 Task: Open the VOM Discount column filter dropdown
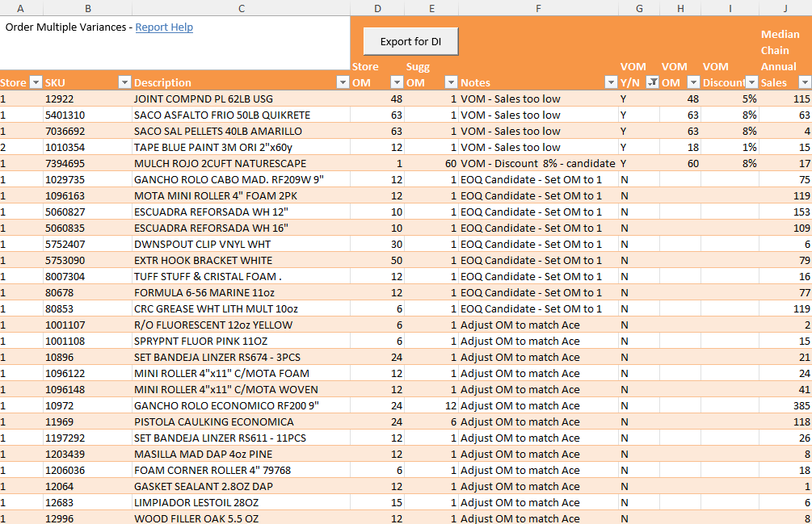(751, 82)
